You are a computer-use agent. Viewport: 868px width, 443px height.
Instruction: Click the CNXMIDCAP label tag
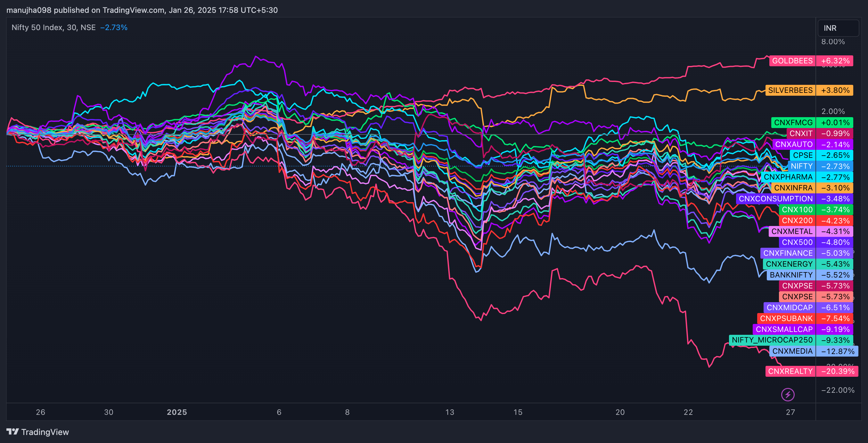tap(790, 308)
